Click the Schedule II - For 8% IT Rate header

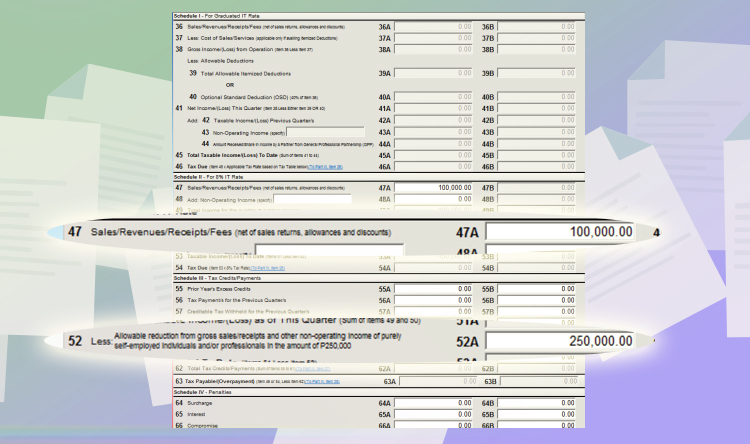(x=209, y=177)
